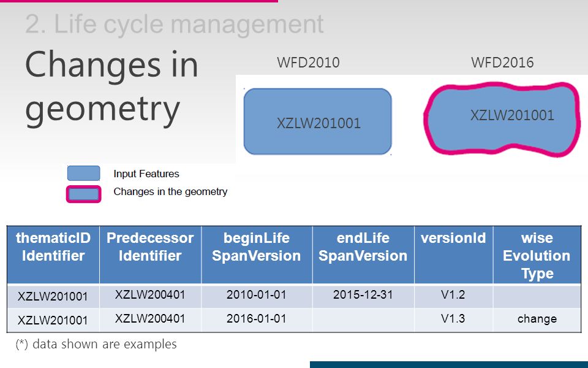Select the WFD2016 pink-outlined shape

pyautogui.click(x=502, y=118)
